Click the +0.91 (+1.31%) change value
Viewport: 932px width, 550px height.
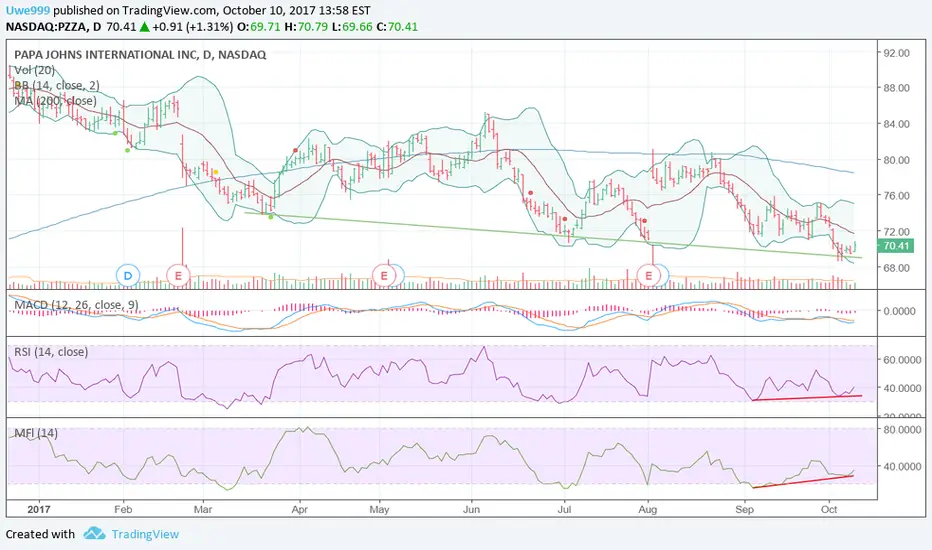(x=193, y=27)
